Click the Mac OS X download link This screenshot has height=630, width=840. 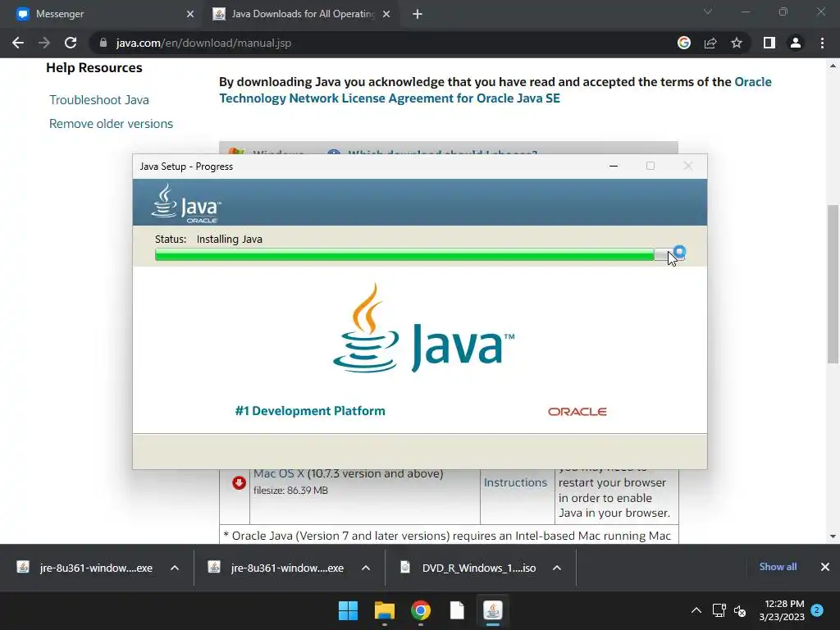279,473
